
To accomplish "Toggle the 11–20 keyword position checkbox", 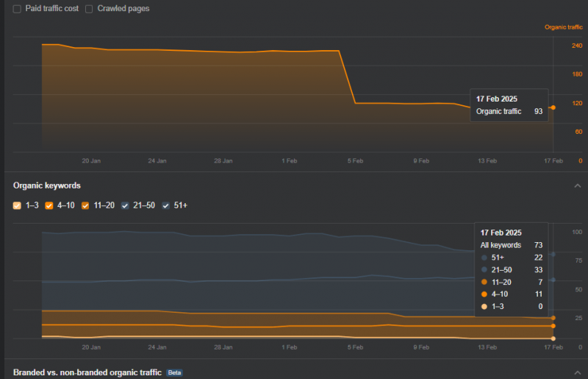I will (x=85, y=205).
